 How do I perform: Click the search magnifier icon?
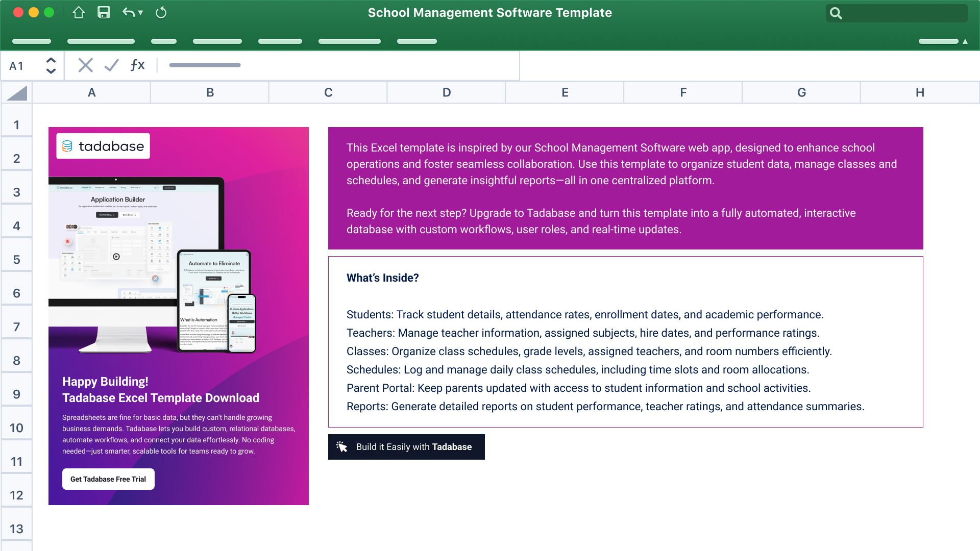click(x=836, y=13)
